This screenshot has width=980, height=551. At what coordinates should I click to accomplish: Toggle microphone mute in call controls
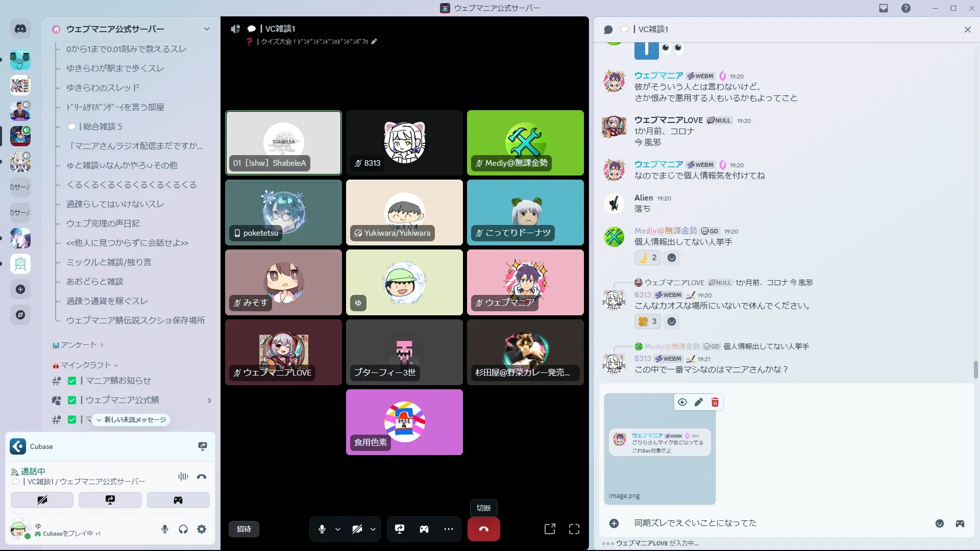(x=322, y=529)
